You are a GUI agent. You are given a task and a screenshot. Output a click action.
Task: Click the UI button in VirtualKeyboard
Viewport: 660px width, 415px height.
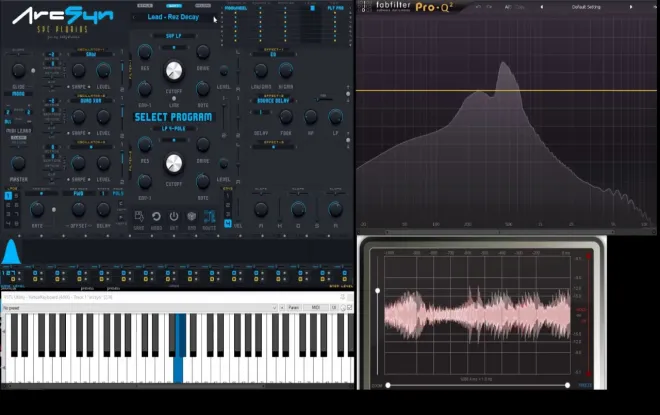[334, 308]
